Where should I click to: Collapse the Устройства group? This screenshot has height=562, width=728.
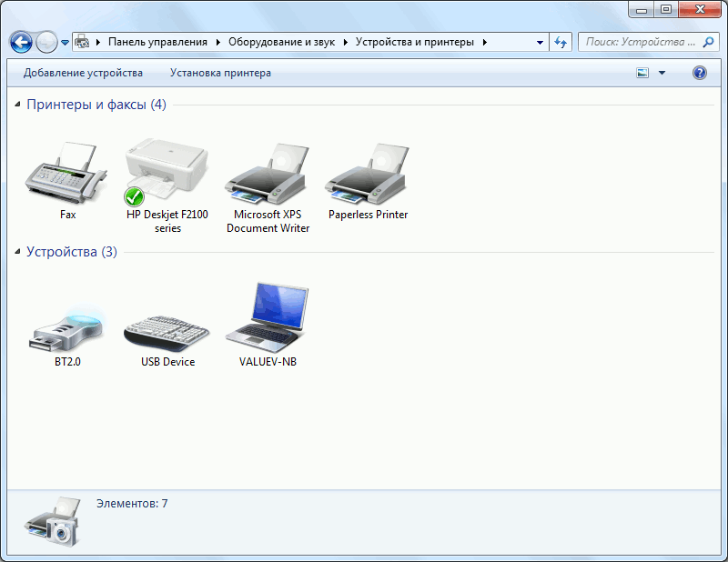(18, 253)
